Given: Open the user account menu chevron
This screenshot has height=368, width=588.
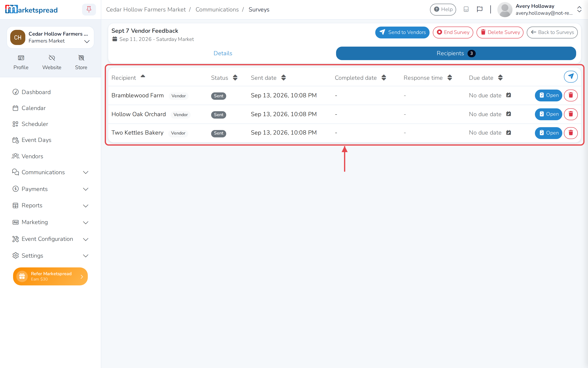Looking at the screenshot, I should pyautogui.click(x=579, y=9).
